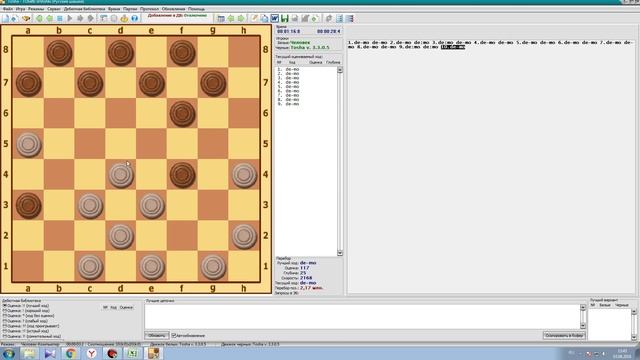Open the Помощь menu
This screenshot has height=360, width=640.
tap(196, 9)
